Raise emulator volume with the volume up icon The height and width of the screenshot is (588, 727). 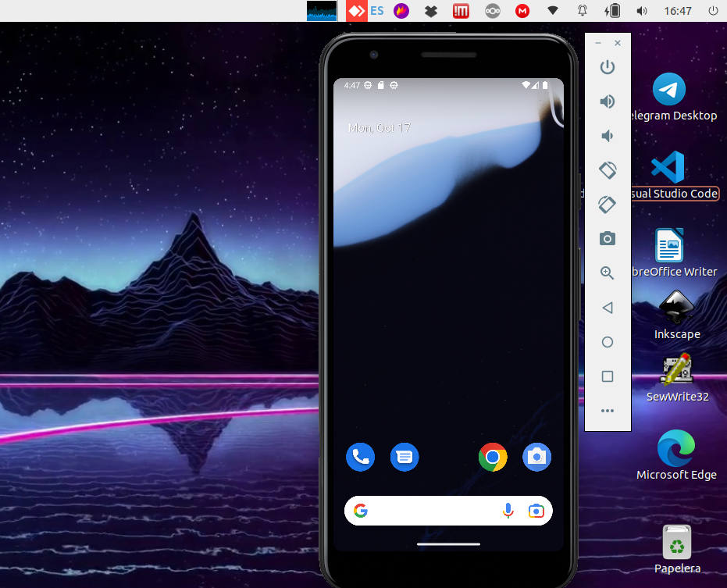coord(608,101)
